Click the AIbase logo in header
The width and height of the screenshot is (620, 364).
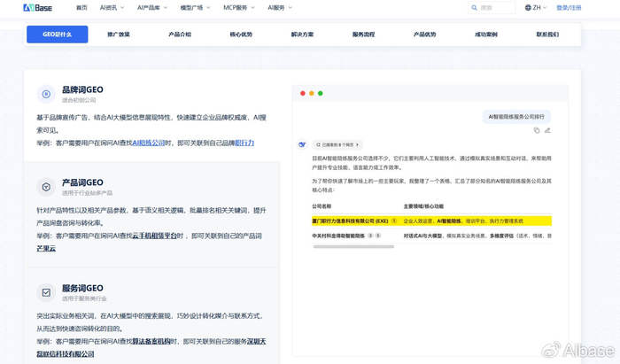[37, 8]
